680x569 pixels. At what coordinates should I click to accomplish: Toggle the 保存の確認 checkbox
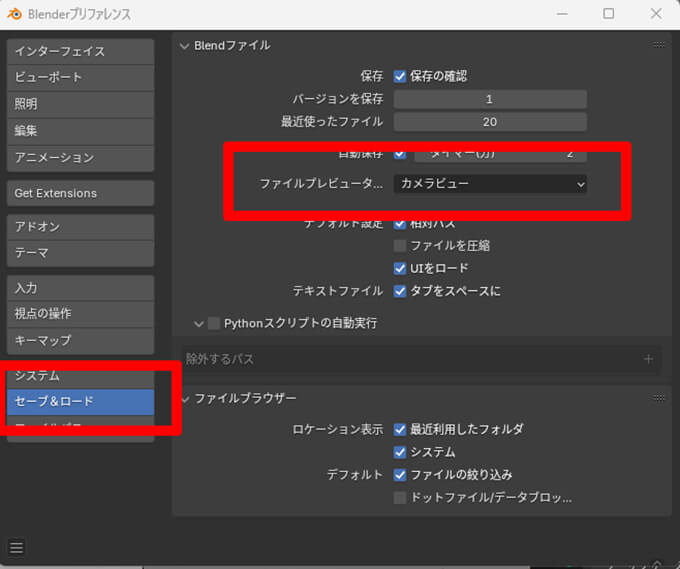click(400, 76)
